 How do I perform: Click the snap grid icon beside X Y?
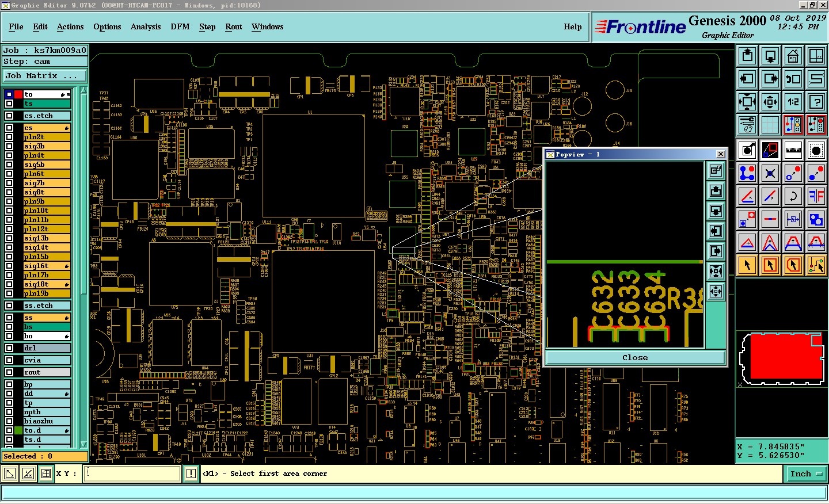(46, 474)
